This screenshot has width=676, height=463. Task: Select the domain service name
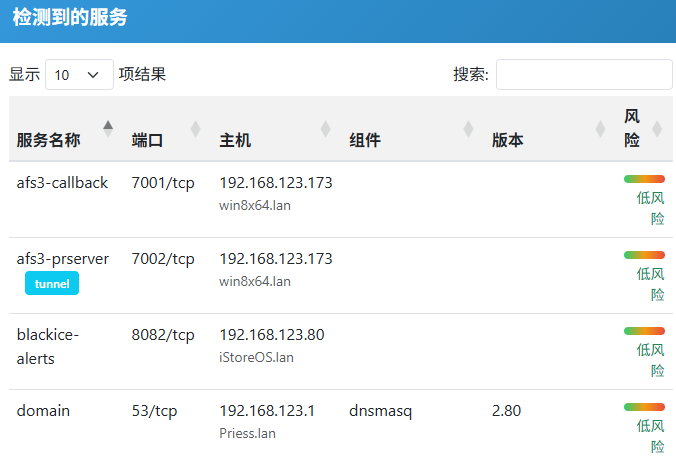[x=43, y=410]
